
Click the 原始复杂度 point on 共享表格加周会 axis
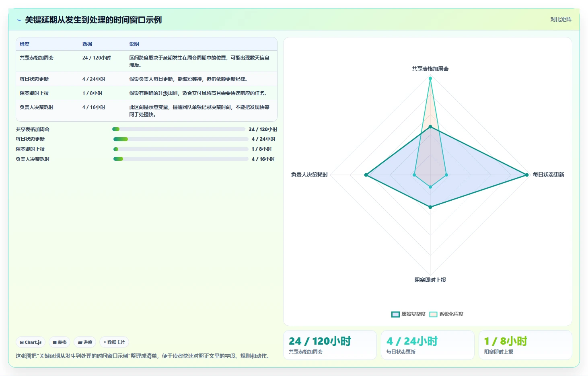coord(430,127)
